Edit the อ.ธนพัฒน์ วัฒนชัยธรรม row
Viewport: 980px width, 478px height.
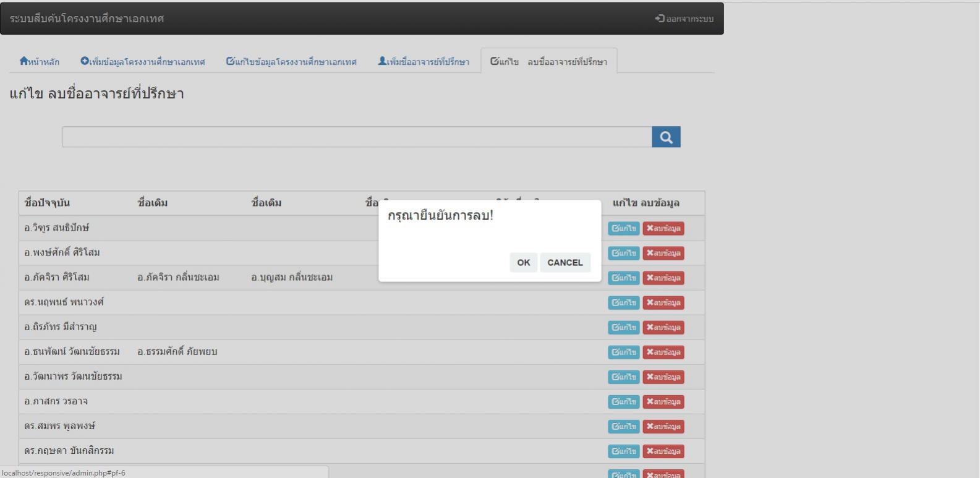[x=624, y=352]
